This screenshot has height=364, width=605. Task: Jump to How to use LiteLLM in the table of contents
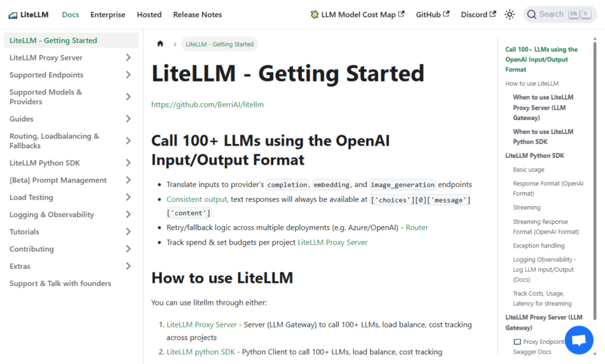click(x=532, y=83)
